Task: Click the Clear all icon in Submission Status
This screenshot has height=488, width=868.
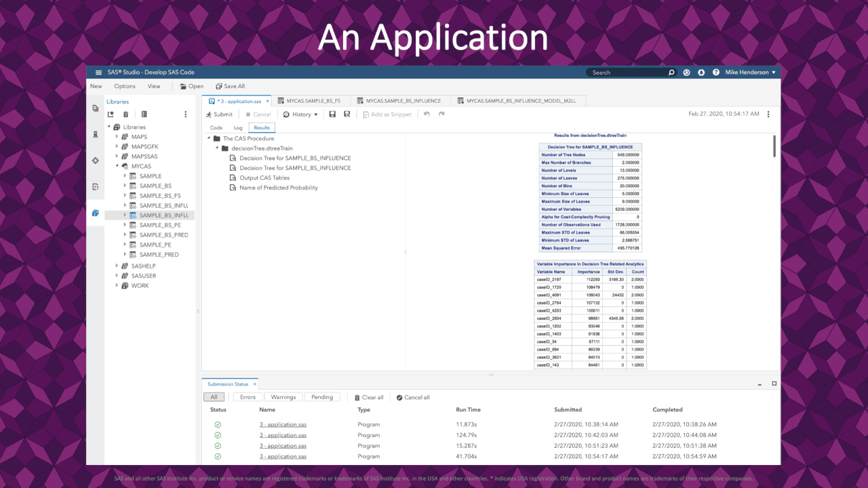Action: coord(359,397)
